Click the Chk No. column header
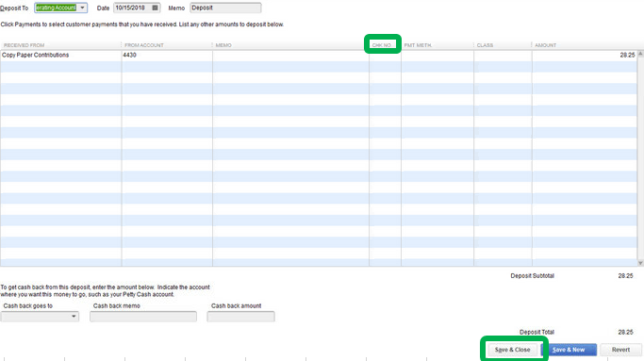This screenshot has height=361, width=644. [x=383, y=45]
